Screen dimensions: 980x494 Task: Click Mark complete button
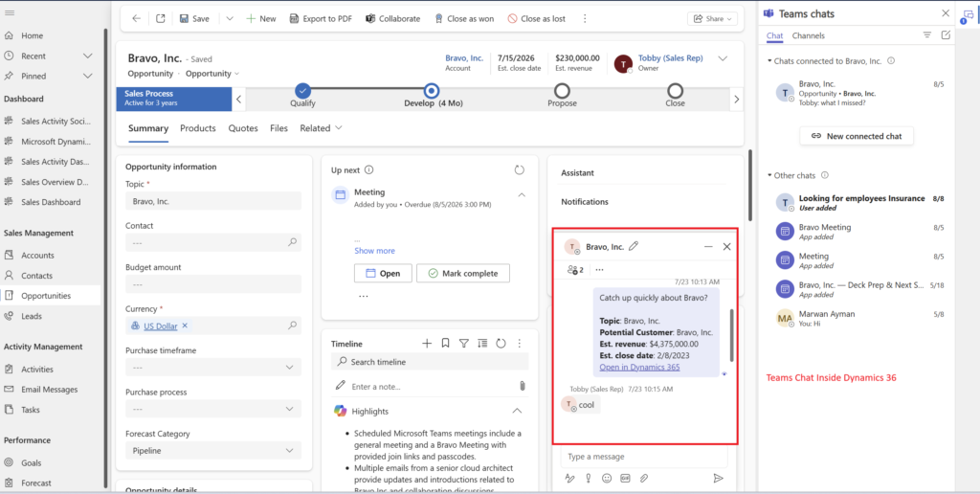pyautogui.click(x=463, y=273)
